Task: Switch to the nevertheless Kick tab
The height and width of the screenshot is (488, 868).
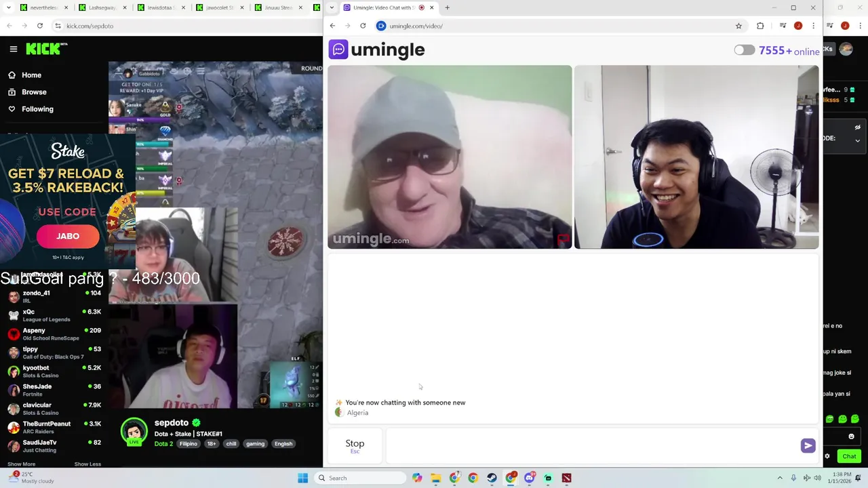Action: (43, 7)
